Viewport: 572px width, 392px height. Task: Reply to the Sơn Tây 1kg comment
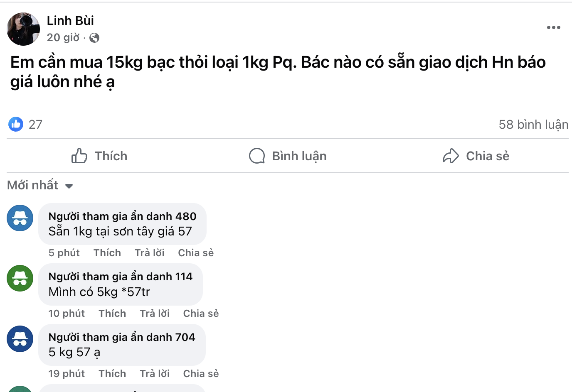tap(150, 253)
